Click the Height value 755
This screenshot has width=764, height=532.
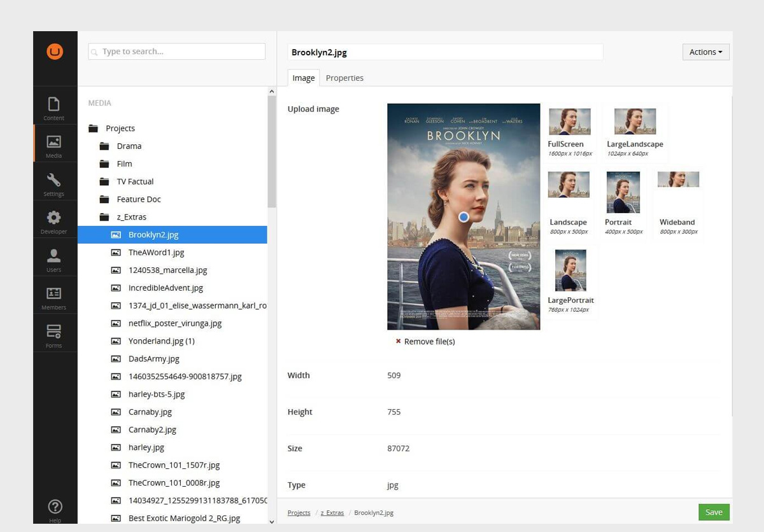pos(394,412)
